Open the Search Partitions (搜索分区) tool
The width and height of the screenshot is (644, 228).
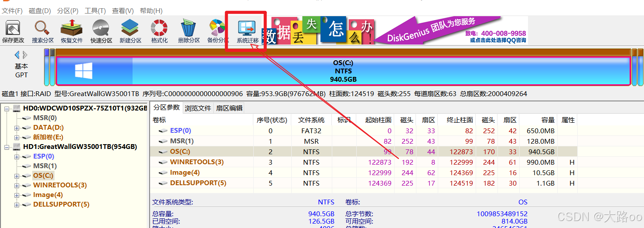coord(43,31)
